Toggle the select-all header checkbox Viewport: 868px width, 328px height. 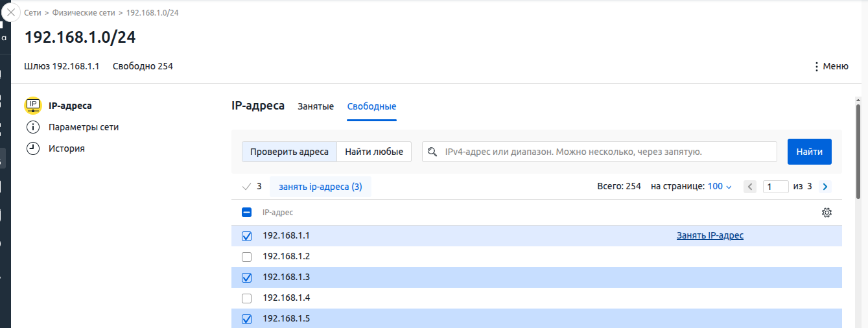(246, 213)
